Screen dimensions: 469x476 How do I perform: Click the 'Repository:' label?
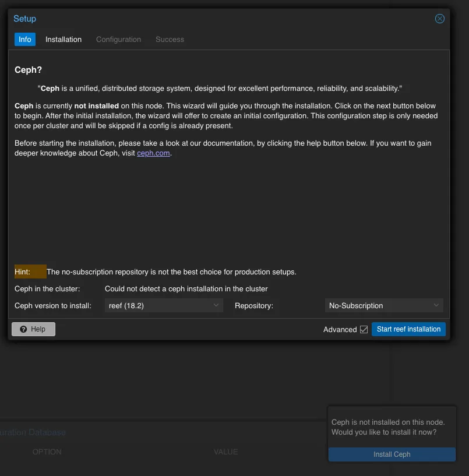click(254, 306)
